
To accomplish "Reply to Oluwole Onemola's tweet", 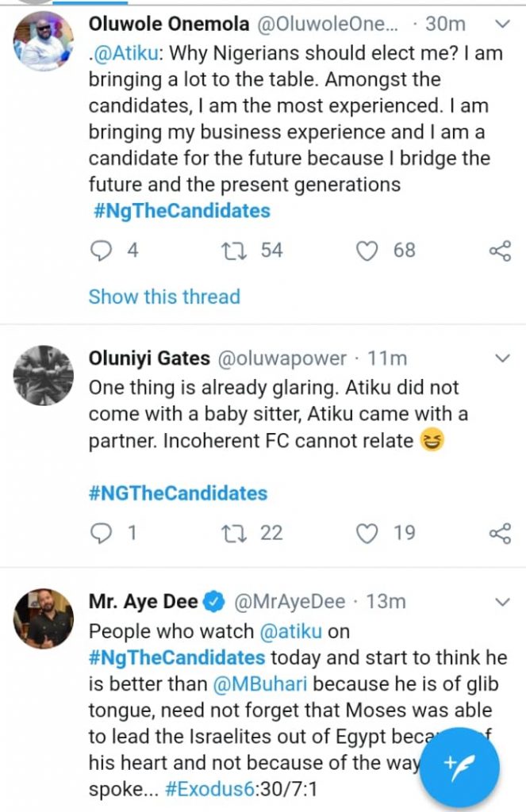I will pyautogui.click(x=102, y=251).
